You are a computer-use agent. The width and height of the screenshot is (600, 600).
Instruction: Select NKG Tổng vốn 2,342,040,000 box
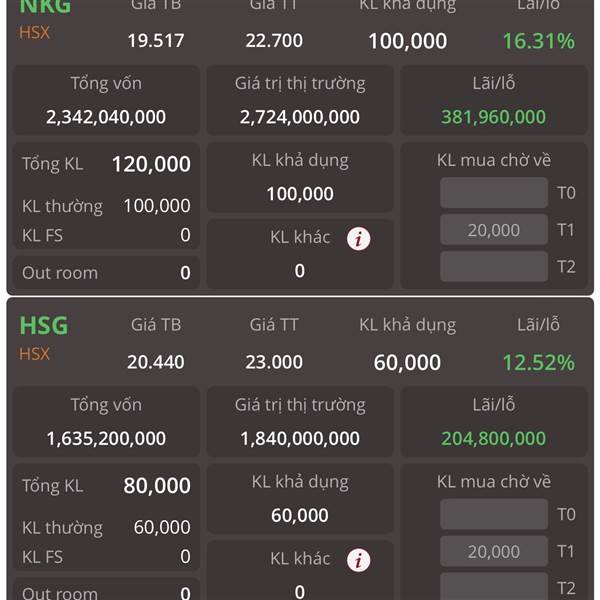tap(106, 100)
